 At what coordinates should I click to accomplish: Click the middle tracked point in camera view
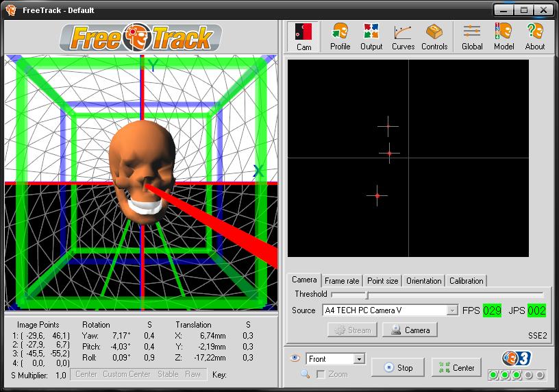click(x=389, y=153)
